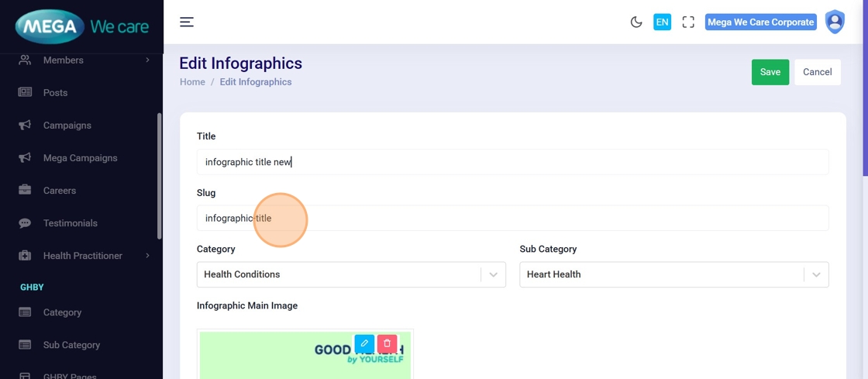868x379 pixels.
Task: Open Campaigns megaphone icon in sidebar
Action: [x=25, y=126]
